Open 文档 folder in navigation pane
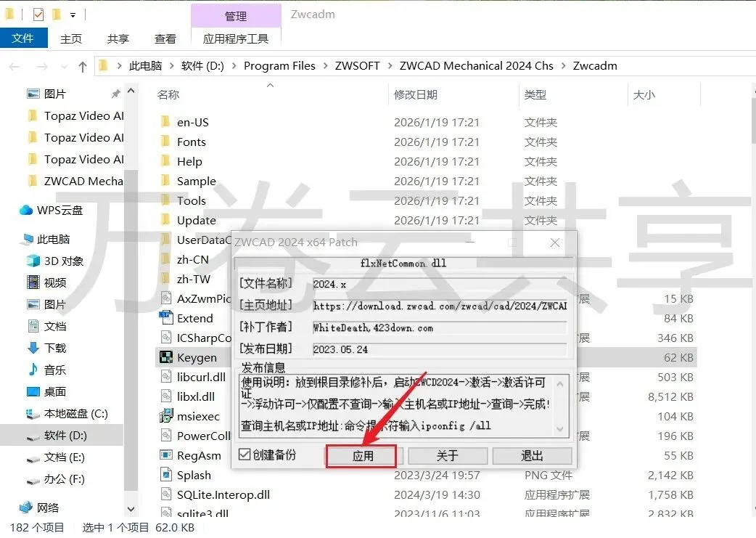 click(x=55, y=326)
